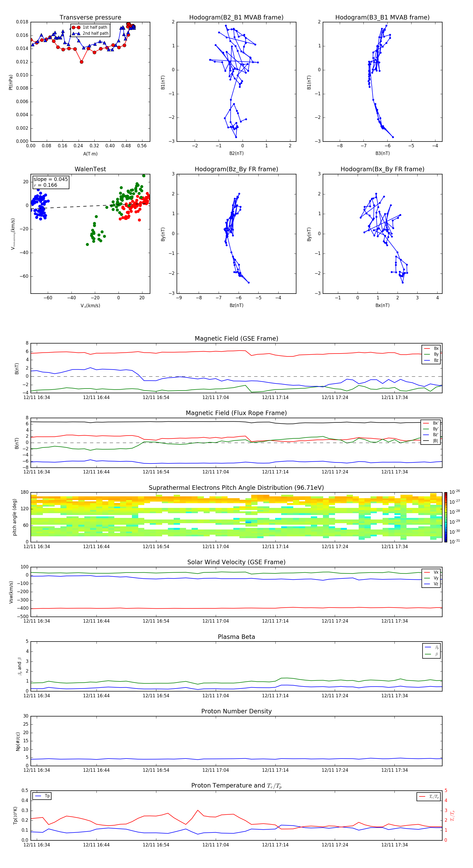Select the "|B|" entry in the flux rope legend
473x868 pixels.
click(431, 441)
